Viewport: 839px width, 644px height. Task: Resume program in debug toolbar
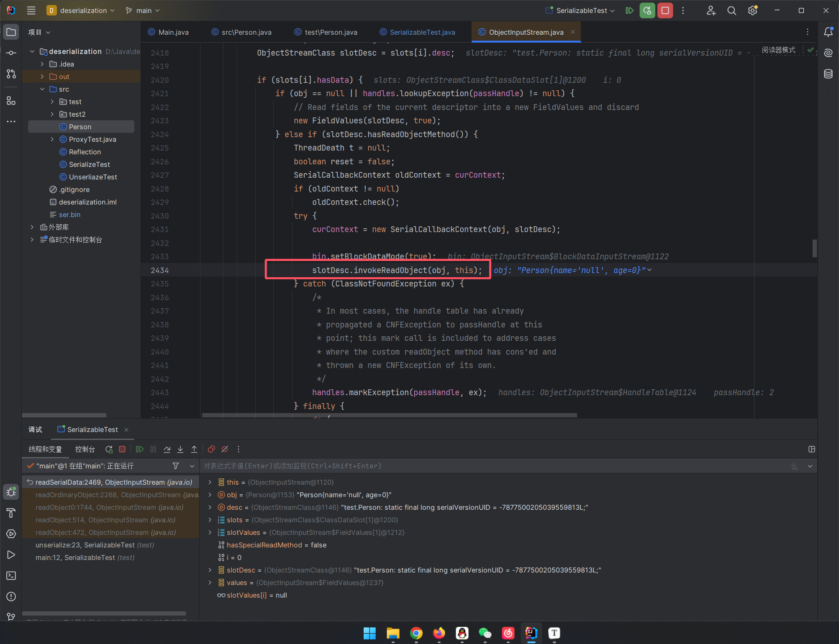[x=140, y=449]
